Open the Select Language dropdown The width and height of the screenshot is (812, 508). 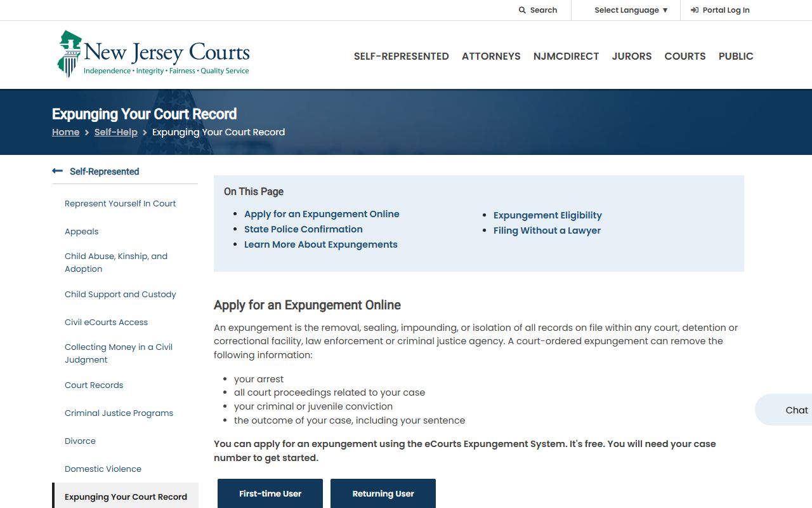coord(631,10)
